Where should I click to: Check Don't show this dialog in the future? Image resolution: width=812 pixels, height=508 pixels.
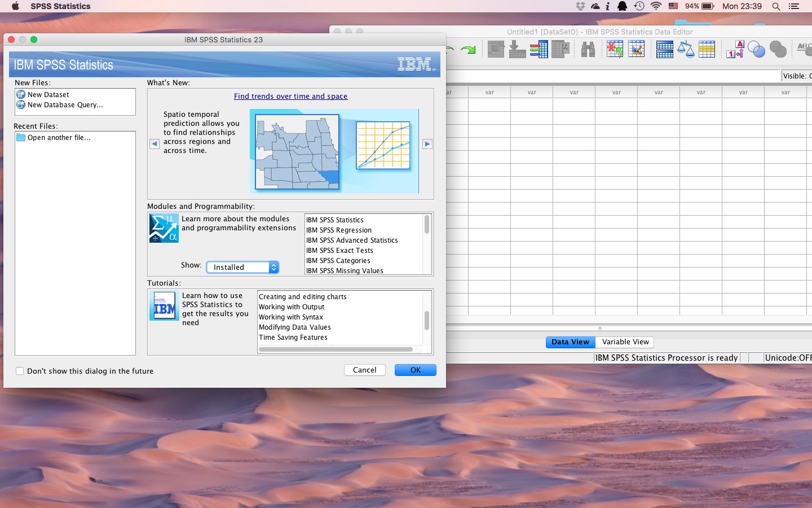coord(20,371)
